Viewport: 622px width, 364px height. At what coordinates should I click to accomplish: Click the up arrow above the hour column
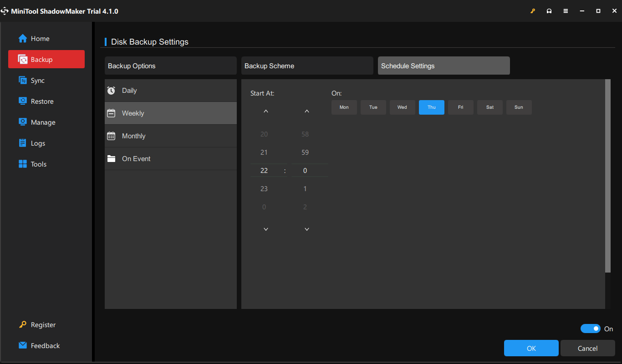265,111
